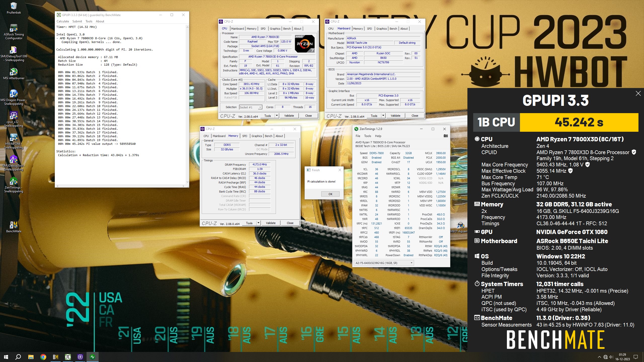The height and width of the screenshot is (362, 644).
Task: Open SMUDebugTool shortcut below HWiNFO64
Action: click(14, 163)
